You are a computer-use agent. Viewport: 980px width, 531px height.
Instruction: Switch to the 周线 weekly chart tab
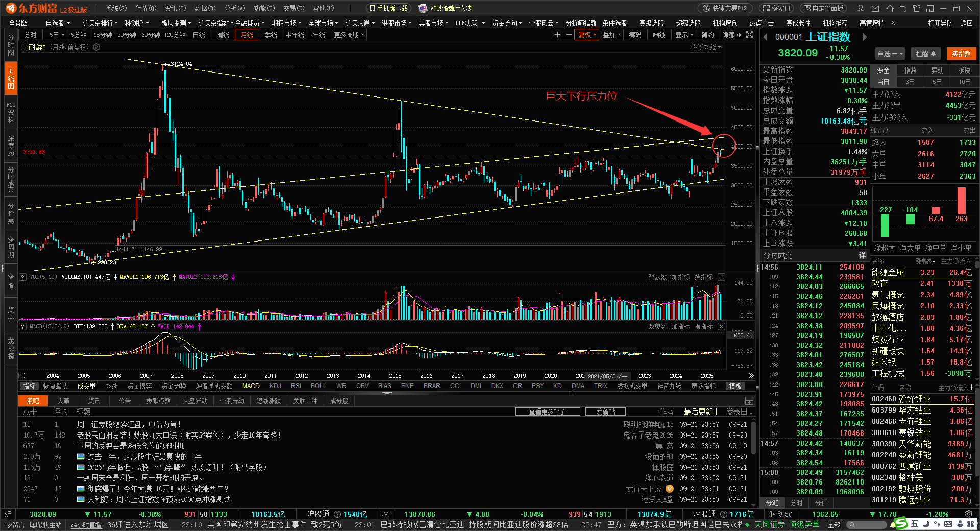(x=223, y=35)
